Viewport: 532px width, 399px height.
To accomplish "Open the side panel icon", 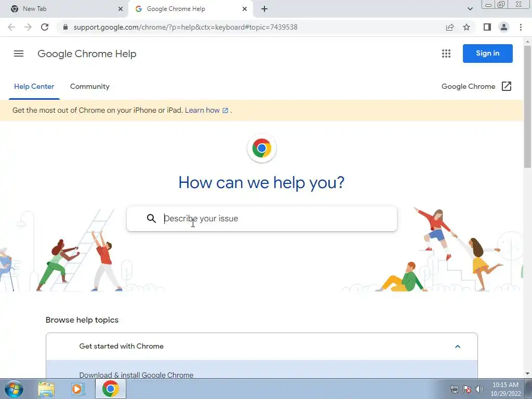I will pyautogui.click(x=487, y=27).
